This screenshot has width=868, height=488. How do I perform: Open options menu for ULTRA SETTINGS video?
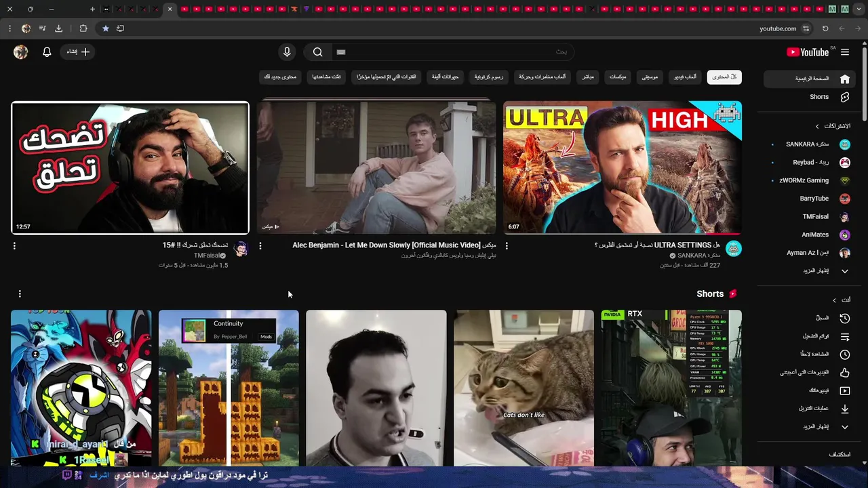tap(507, 246)
